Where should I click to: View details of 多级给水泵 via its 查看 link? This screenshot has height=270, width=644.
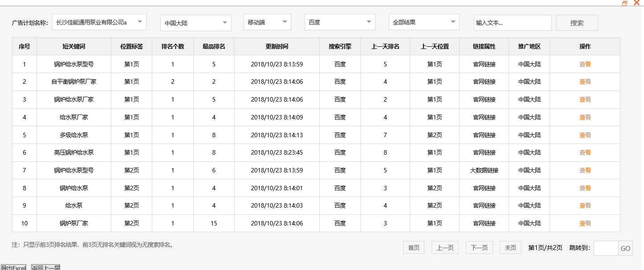585,135
